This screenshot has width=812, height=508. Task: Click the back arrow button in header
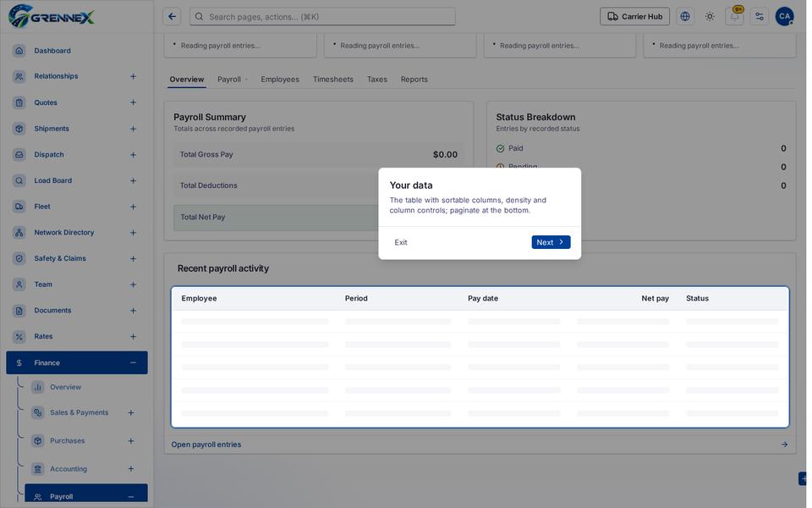tap(172, 17)
